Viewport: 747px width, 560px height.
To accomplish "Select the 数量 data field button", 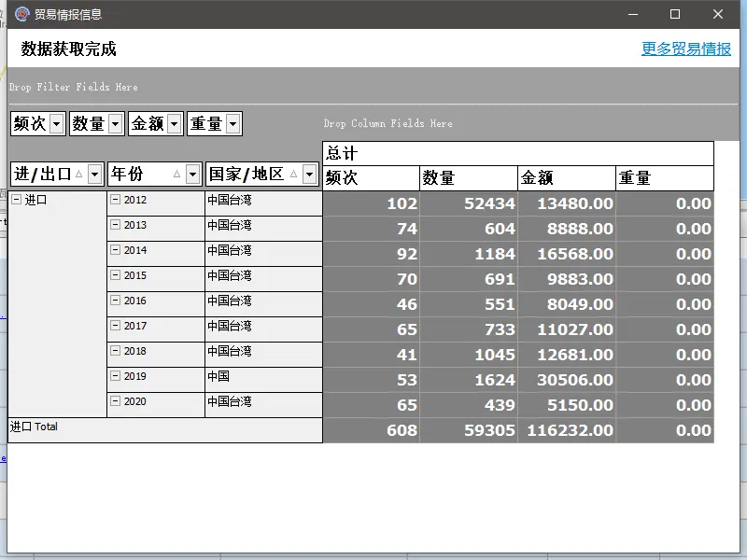I will pos(97,124).
